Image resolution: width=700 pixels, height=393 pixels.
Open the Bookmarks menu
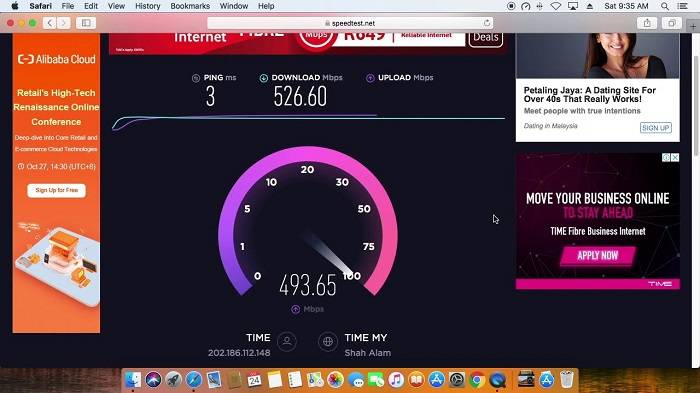(190, 6)
